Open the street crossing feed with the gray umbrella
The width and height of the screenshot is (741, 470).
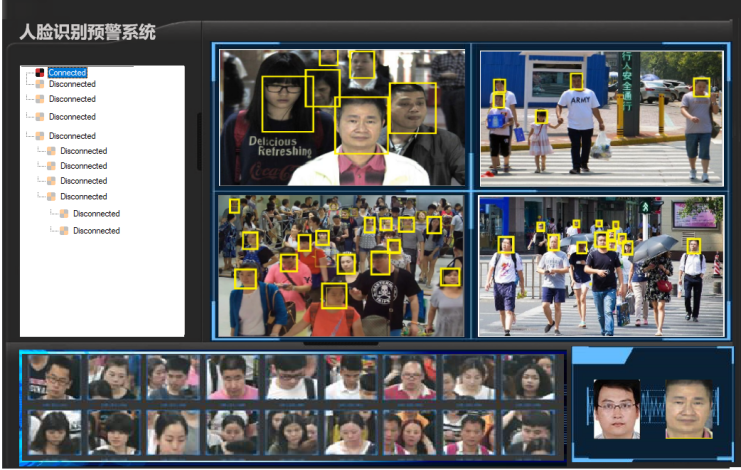point(601,266)
